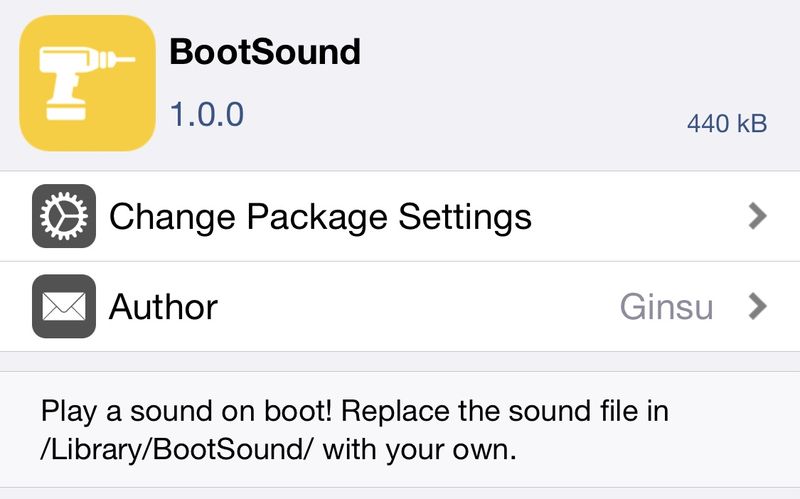
Task: Click the gray gap below the Author row
Action: [400, 361]
